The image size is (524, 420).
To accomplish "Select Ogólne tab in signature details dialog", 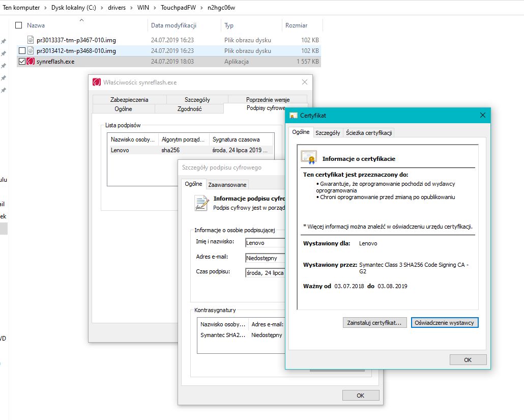I will [x=193, y=184].
